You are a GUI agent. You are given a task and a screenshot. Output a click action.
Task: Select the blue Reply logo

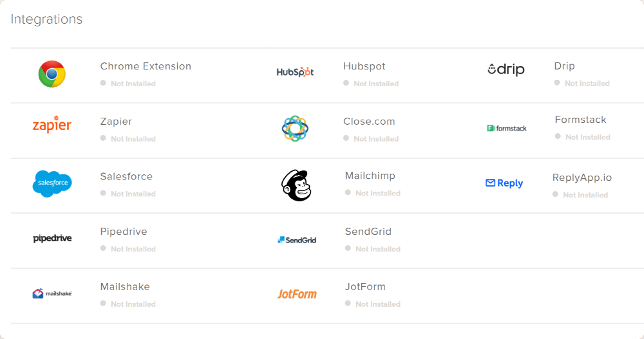point(504,183)
